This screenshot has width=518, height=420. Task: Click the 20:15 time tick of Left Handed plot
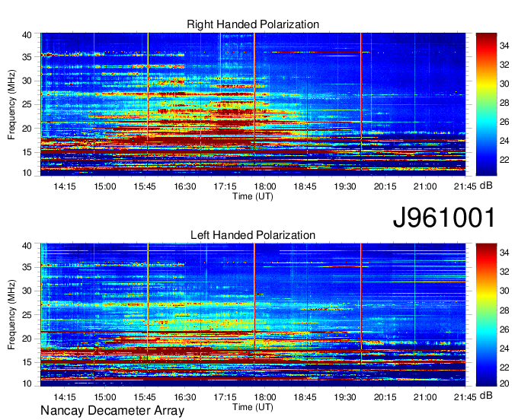point(385,397)
